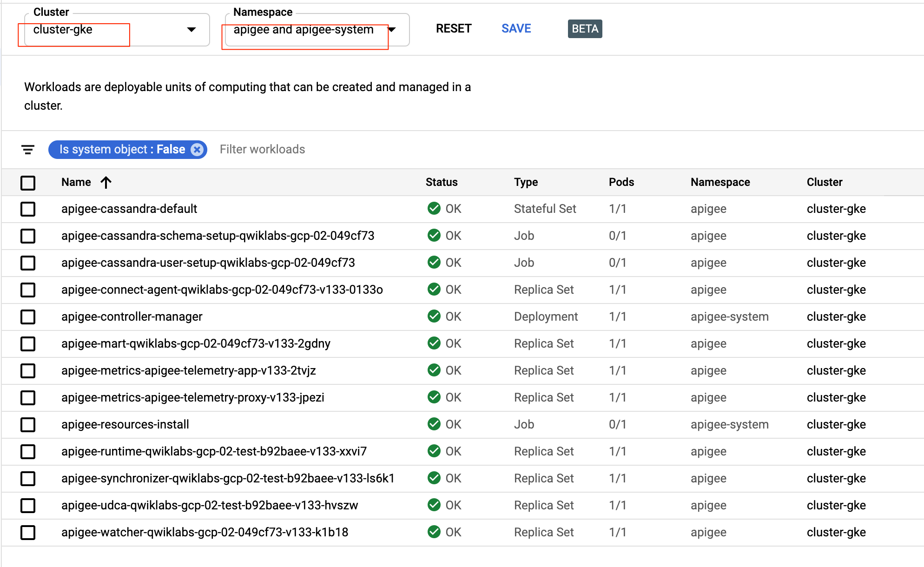Remove the 'Is system object : False' filter chip
This screenshot has height=567, width=924.
pyautogui.click(x=197, y=150)
